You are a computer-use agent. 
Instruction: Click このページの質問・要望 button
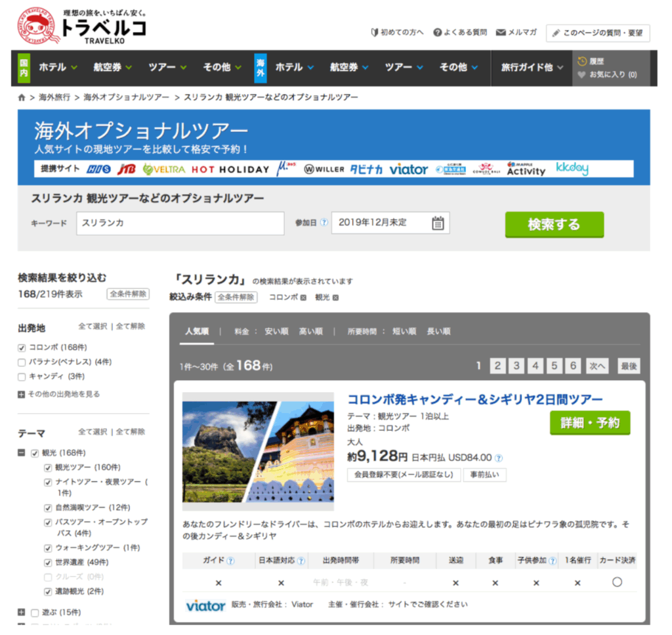tap(598, 33)
